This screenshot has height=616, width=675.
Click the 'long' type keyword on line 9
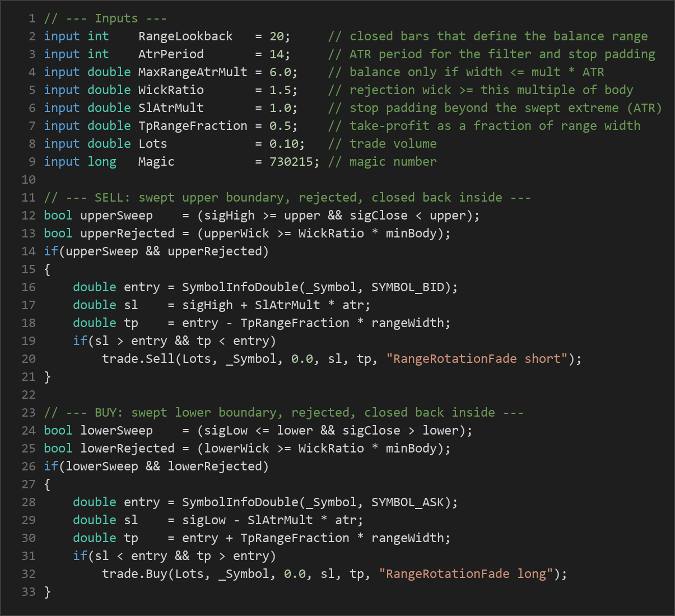click(102, 162)
